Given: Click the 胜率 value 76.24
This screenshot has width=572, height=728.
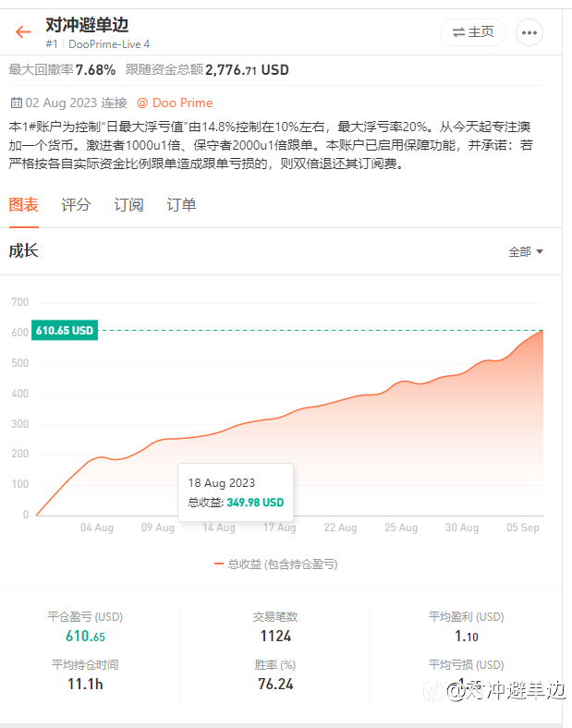Looking at the screenshot, I should 275,684.
